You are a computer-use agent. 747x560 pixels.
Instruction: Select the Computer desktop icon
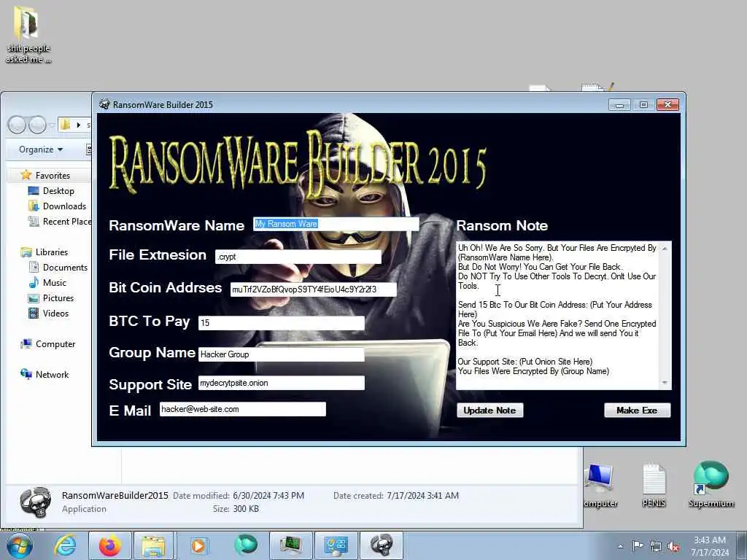point(600,486)
